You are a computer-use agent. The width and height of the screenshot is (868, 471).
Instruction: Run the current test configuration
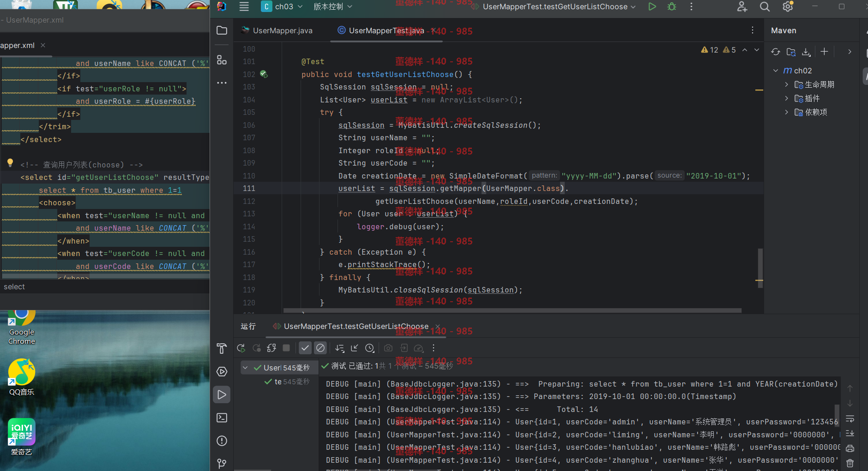pos(652,6)
